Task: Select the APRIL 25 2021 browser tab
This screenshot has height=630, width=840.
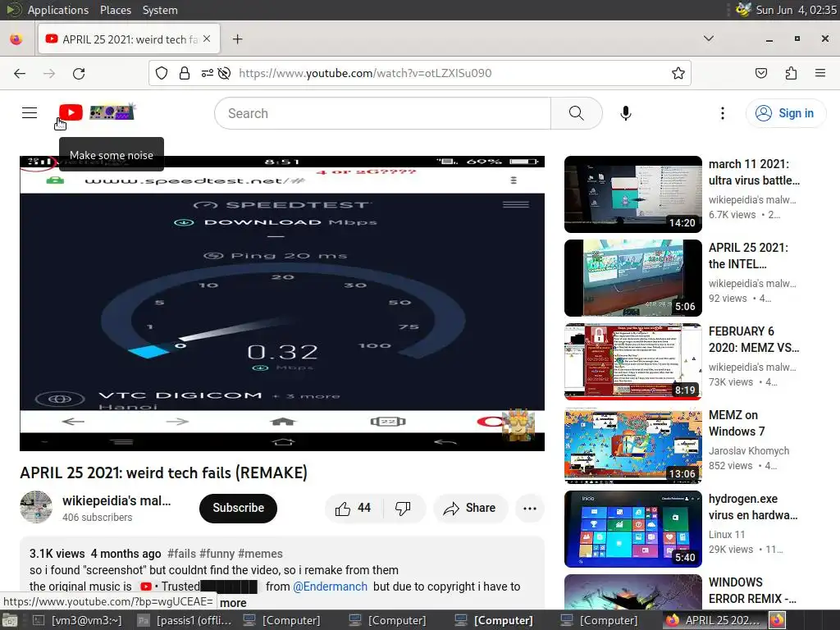Action: click(x=129, y=39)
